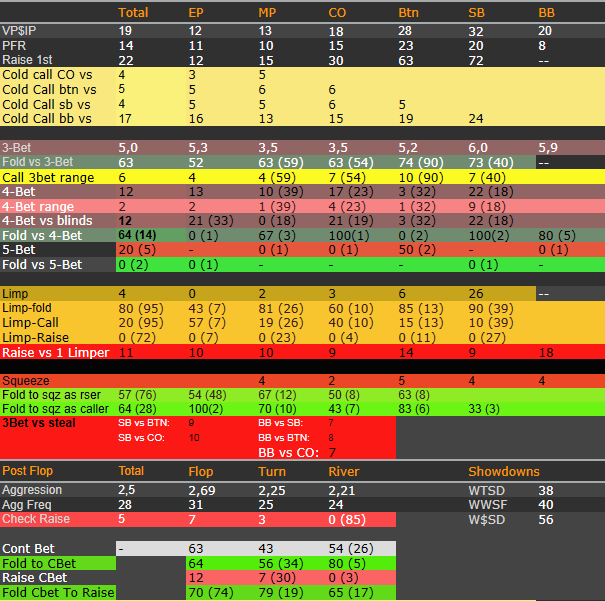Click the Limp-fold row label

point(27,308)
